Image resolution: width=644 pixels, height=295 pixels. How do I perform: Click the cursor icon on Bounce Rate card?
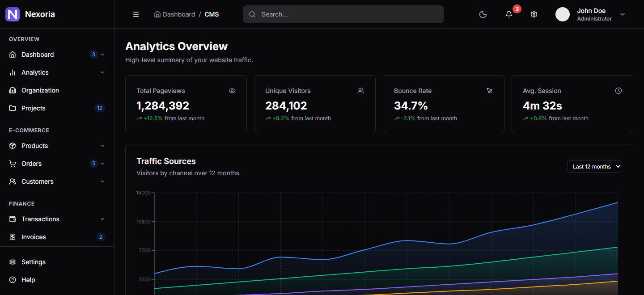click(x=490, y=91)
